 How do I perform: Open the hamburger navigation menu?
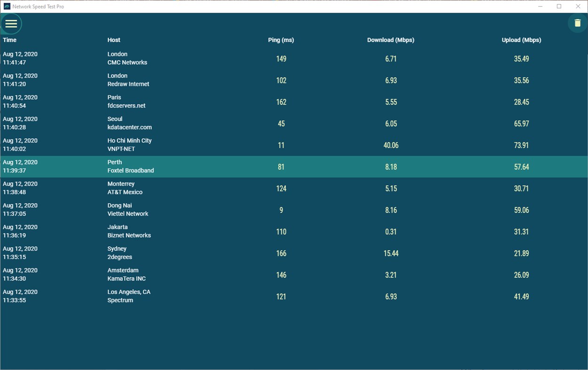(x=11, y=24)
